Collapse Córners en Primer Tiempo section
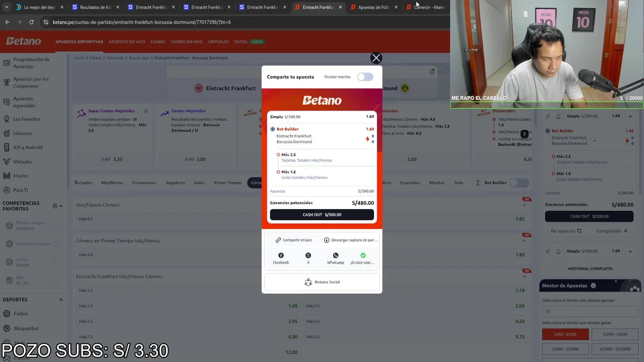Screen dimensions: 644x362 tap(524, 240)
